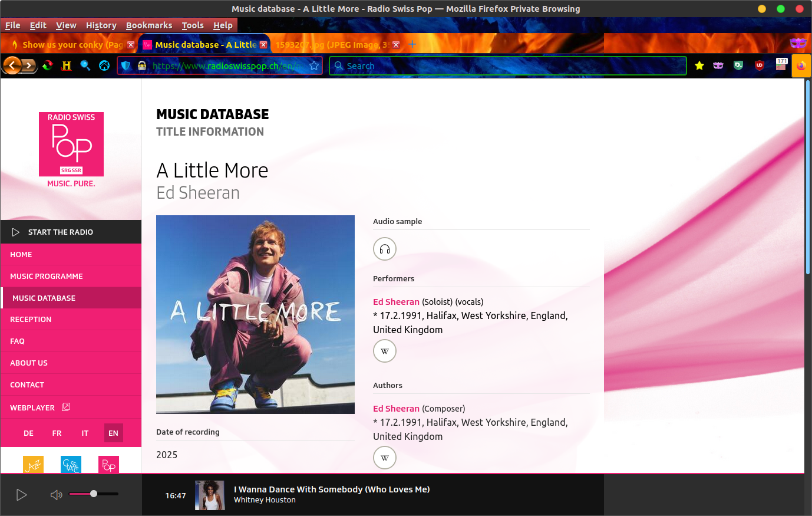Click the Radio Swiss Pop logo
812x516 pixels.
[x=71, y=144]
